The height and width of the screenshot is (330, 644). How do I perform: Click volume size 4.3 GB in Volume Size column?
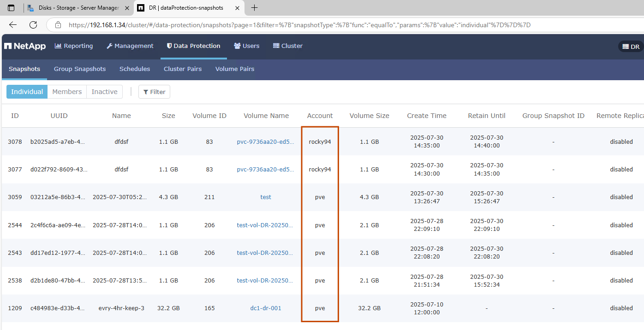click(370, 197)
